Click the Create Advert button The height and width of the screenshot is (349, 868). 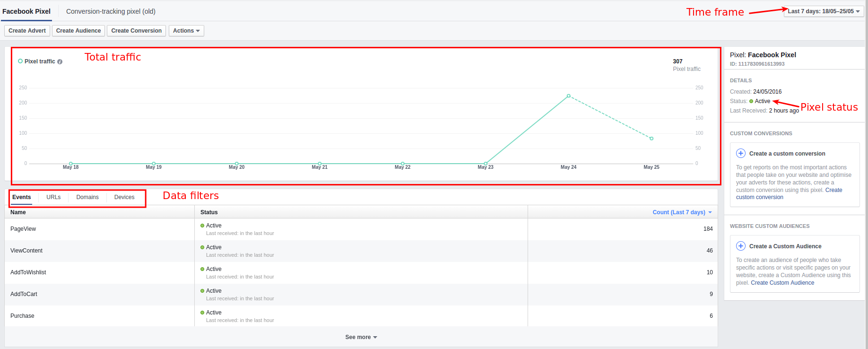coord(27,31)
